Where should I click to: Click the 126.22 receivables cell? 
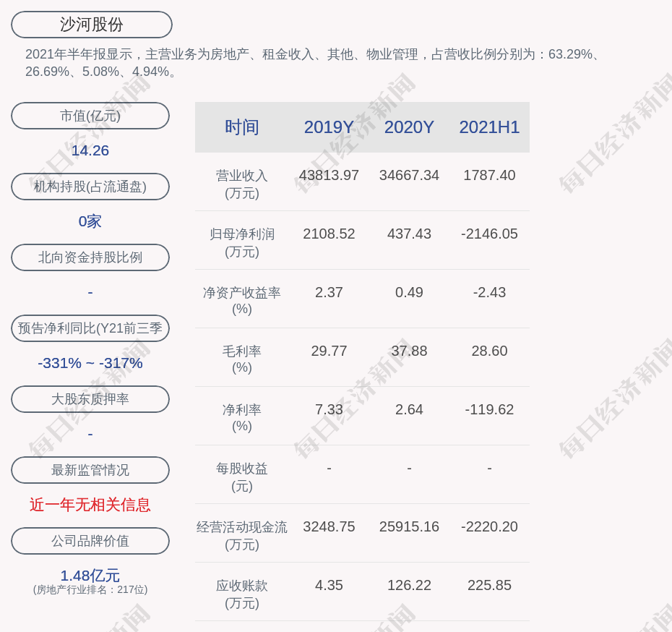pyautogui.click(x=409, y=585)
